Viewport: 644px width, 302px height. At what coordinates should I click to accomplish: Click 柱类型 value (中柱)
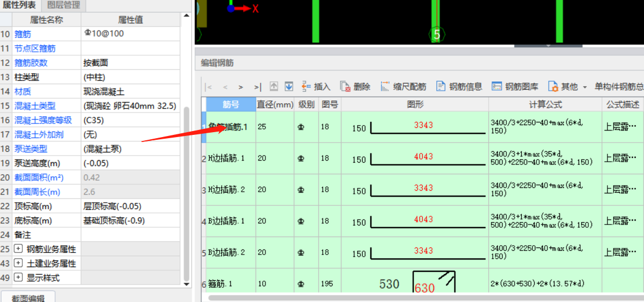[131, 77]
